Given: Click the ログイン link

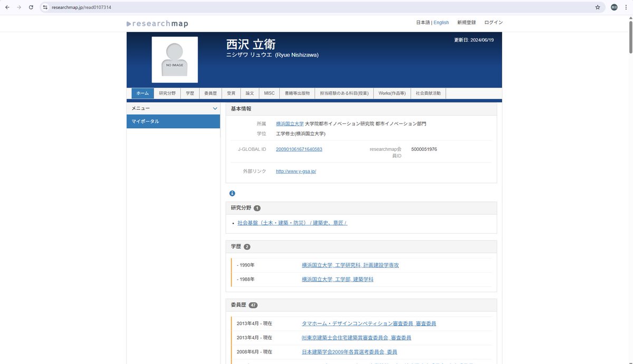Looking at the screenshot, I should coord(494,23).
